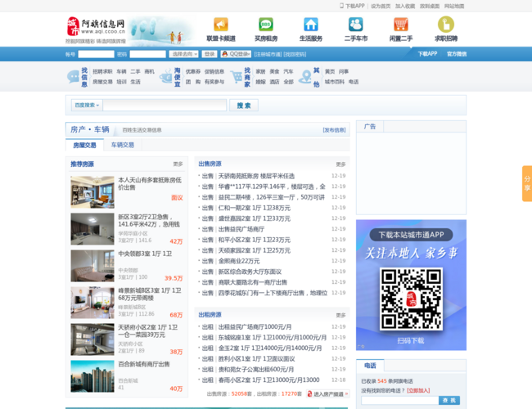532x409 pixels.
Task: Click the 房屋交易 link under 找信息
Action: coord(102,82)
